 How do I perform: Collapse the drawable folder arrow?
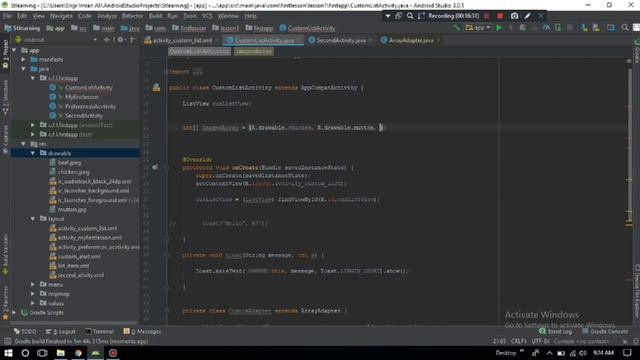point(33,153)
